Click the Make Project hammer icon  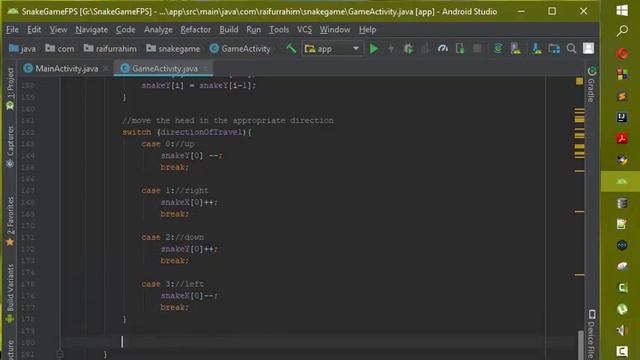click(x=291, y=49)
